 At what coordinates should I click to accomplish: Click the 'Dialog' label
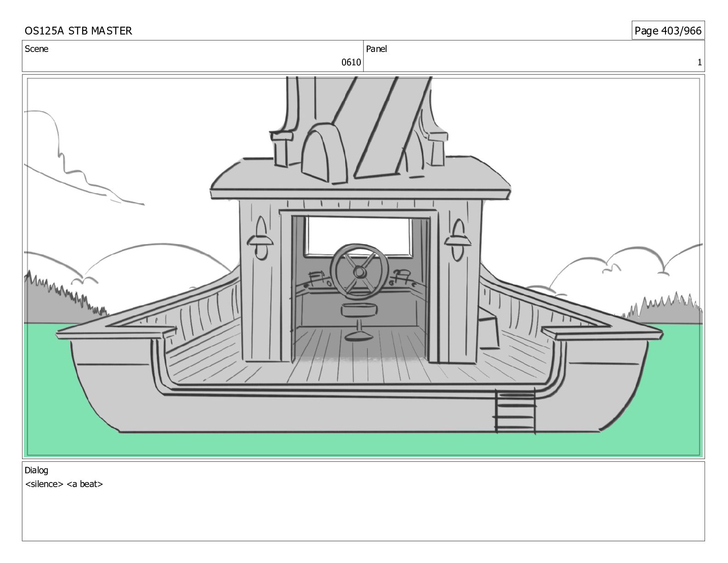pos(36,470)
